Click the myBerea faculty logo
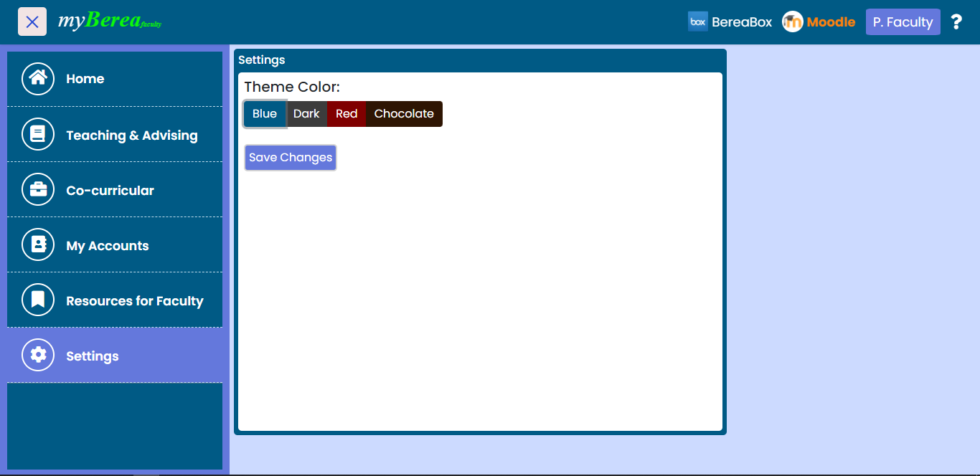 point(109,21)
